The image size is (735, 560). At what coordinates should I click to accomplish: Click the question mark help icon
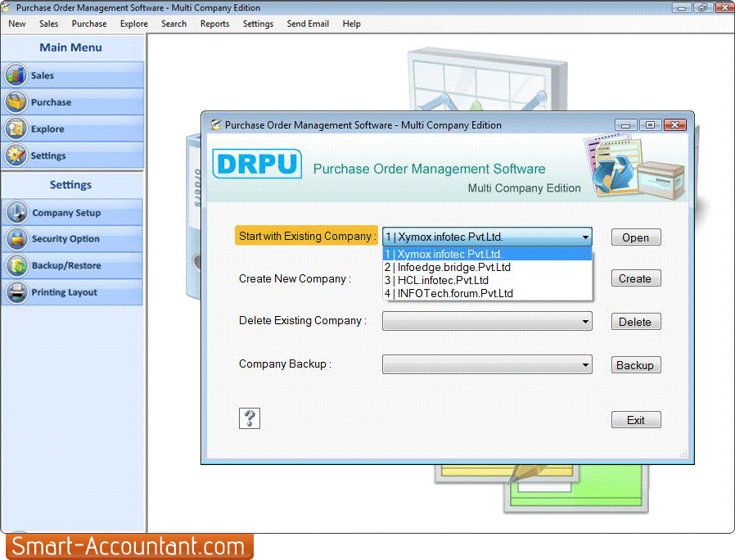249,418
